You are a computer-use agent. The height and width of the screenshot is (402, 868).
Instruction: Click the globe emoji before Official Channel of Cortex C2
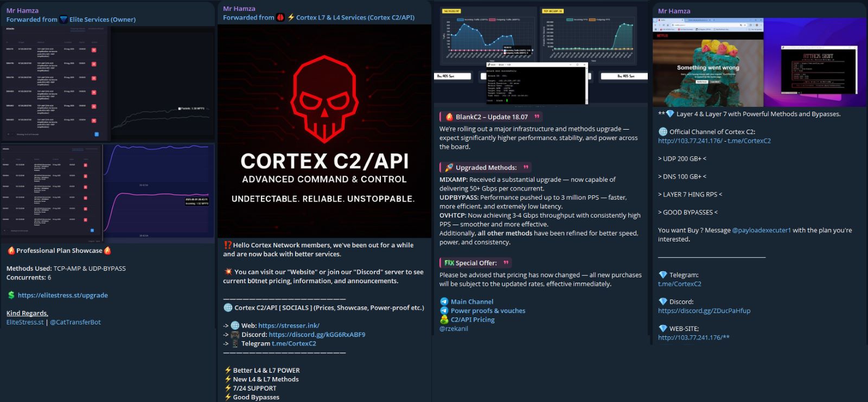663,132
